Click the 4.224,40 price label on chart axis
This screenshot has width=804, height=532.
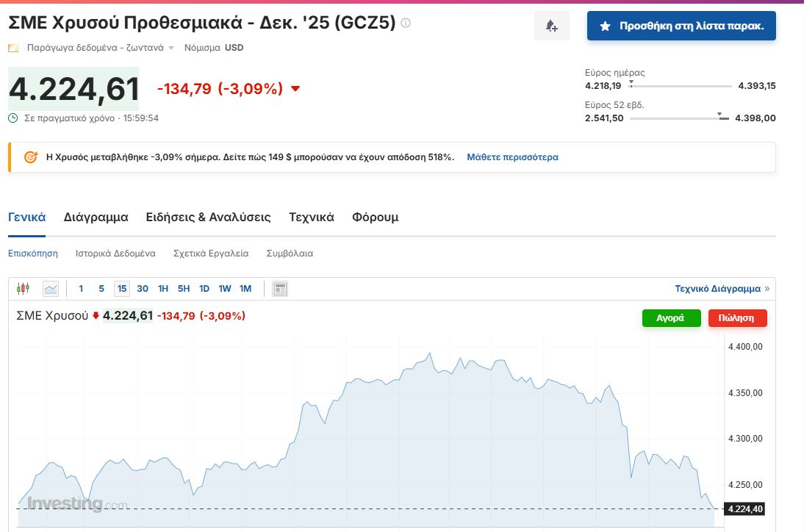point(744,508)
